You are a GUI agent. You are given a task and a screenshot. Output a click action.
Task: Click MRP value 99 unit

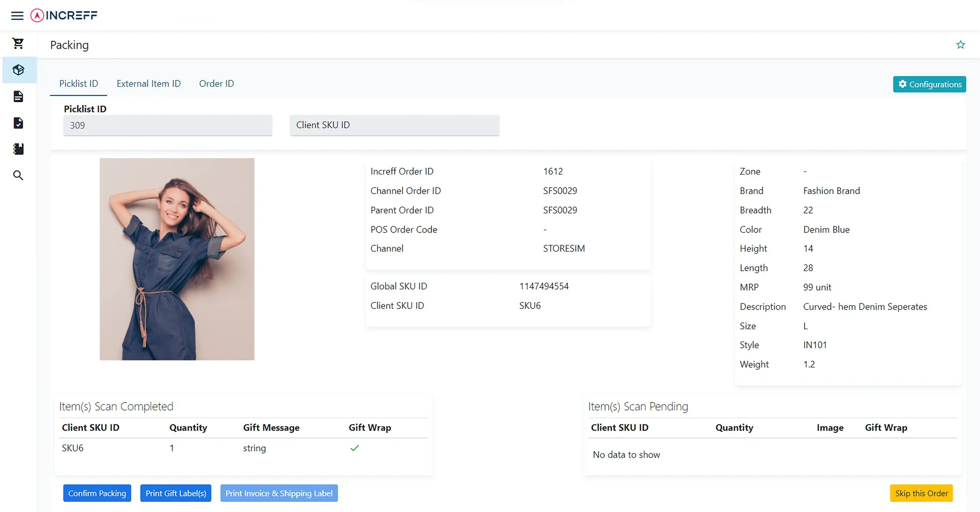pos(817,287)
